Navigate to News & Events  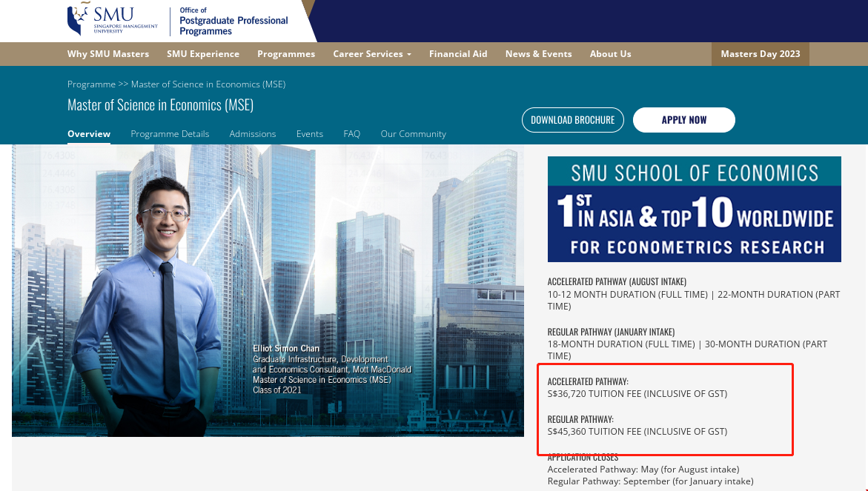point(538,54)
